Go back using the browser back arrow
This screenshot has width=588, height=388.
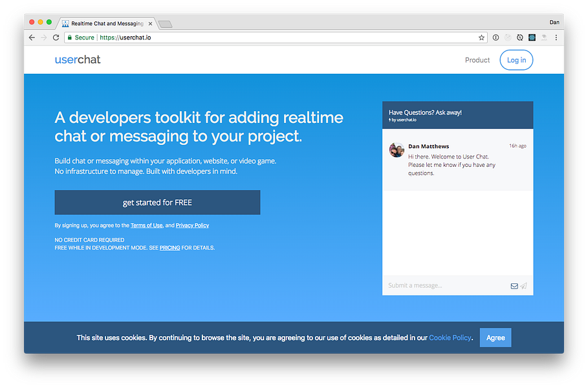(x=32, y=38)
